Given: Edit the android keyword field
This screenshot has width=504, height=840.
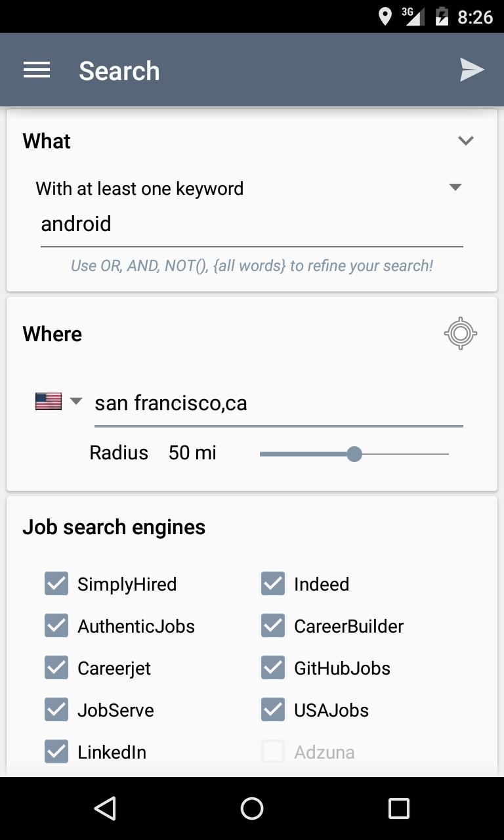Looking at the screenshot, I should [x=252, y=224].
